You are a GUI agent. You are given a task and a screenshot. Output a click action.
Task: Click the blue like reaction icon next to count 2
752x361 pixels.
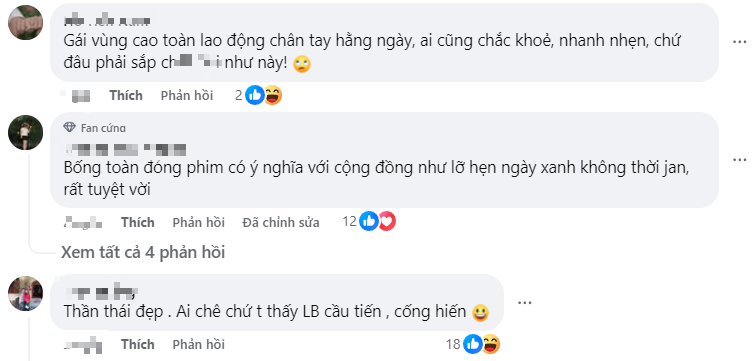point(255,95)
